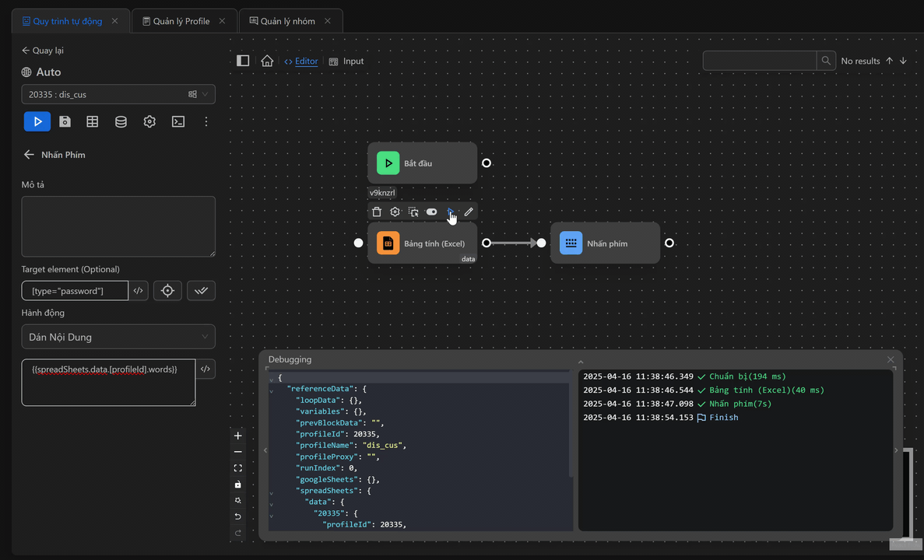Click the fit-to-screen icon in canvas controls
Screen dimensions: 924x560
[x=238, y=468]
